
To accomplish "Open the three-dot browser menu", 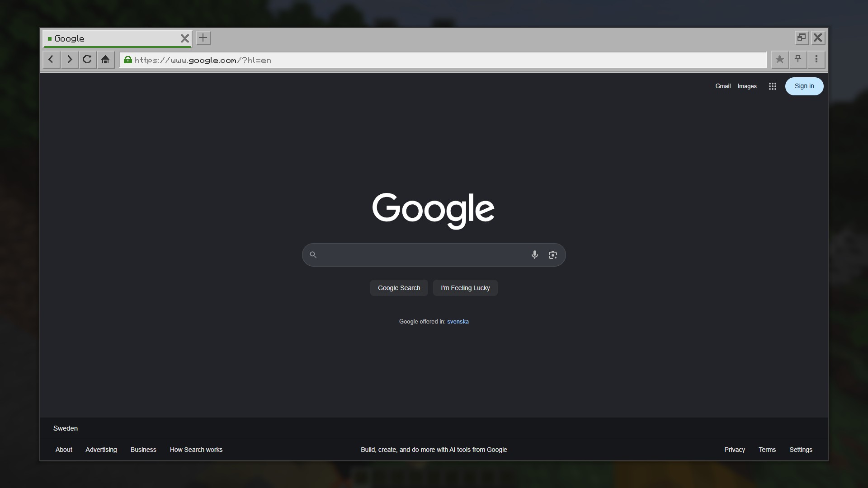I will click(x=816, y=60).
